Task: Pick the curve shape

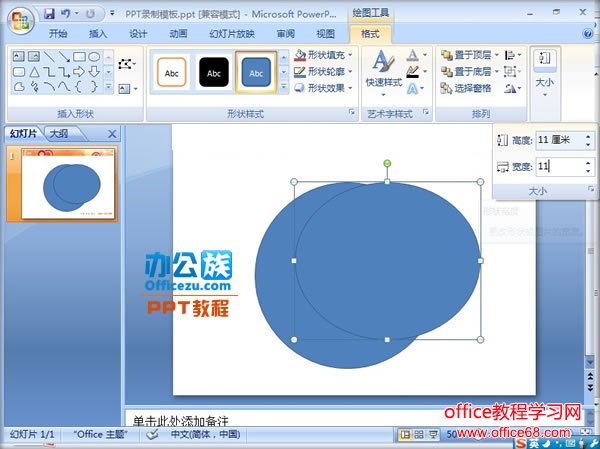Action: pos(64,87)
